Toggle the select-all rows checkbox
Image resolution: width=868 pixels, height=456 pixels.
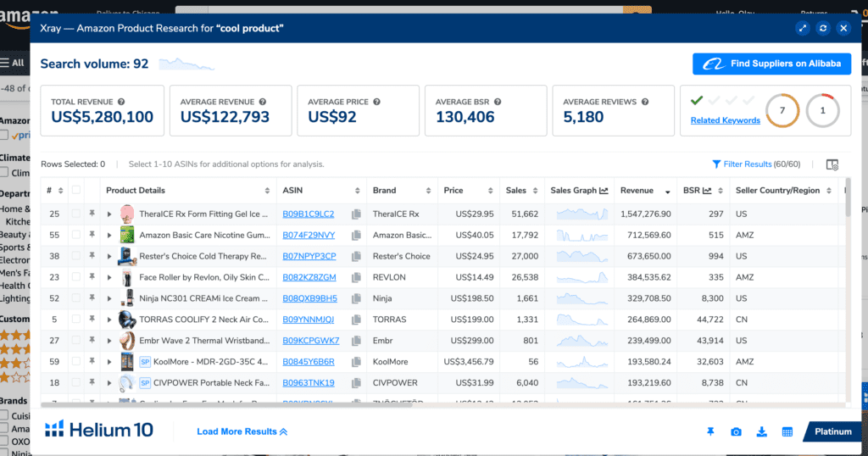point(75,190)
